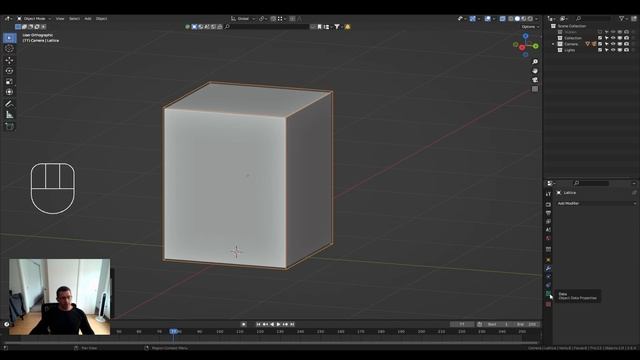Open the Object Mode dropdown
Viewport: 640px width, 360px height.
point(34,18)
